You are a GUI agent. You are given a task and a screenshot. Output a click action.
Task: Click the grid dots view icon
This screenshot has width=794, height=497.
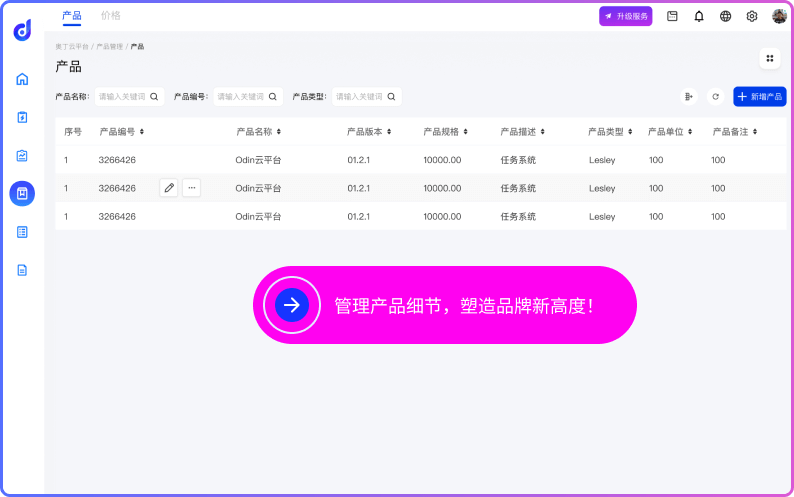[x=770, y=58]
